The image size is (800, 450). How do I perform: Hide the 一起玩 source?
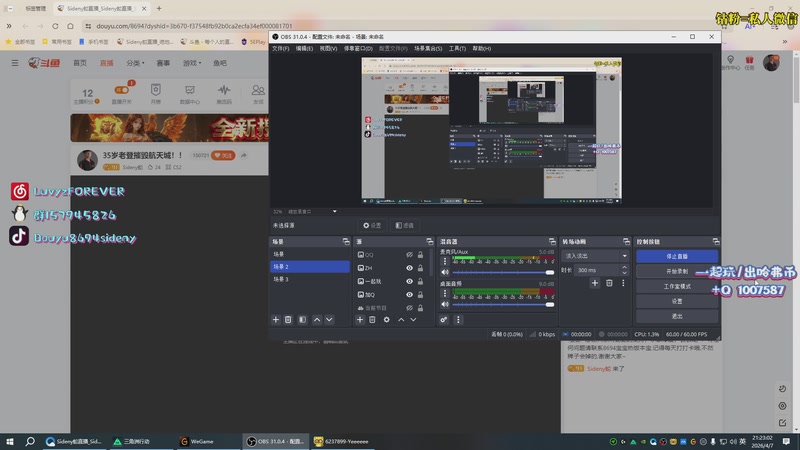point(409,281)
